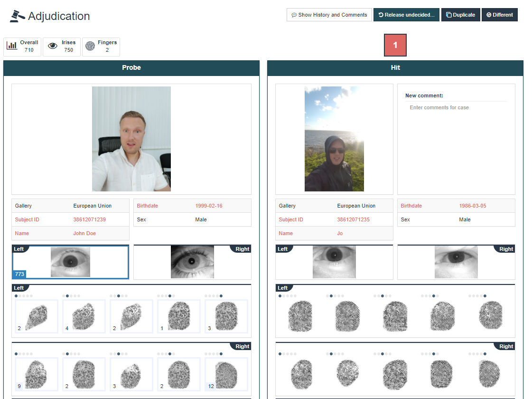Select Probe right hand fingerprint scored 12
Image resolution: width=532 pixels, height=399 pixels.
[226, 374]
